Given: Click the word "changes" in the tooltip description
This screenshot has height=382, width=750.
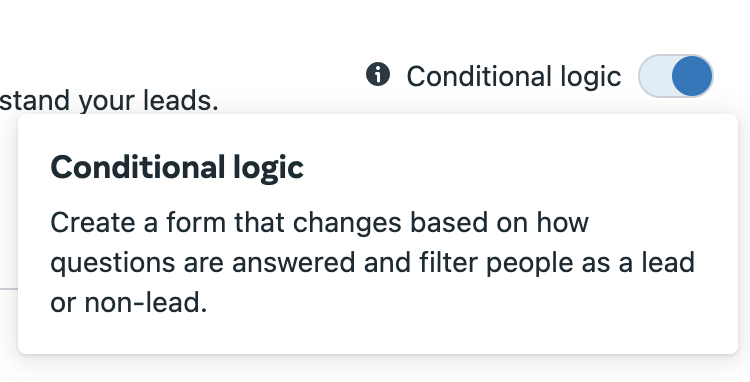Looking at the screenshot, I should tap(347, 223).
